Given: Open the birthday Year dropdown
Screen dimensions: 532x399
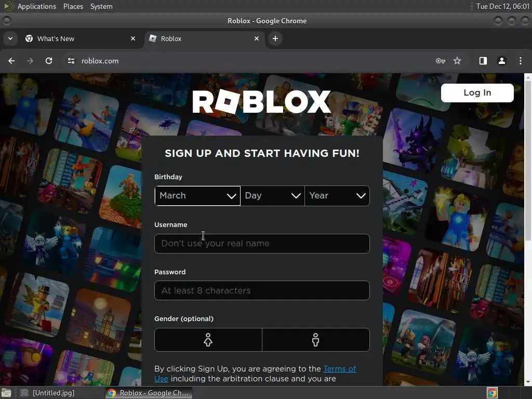Looking at the screenshot, I should (x=337, y=195).
